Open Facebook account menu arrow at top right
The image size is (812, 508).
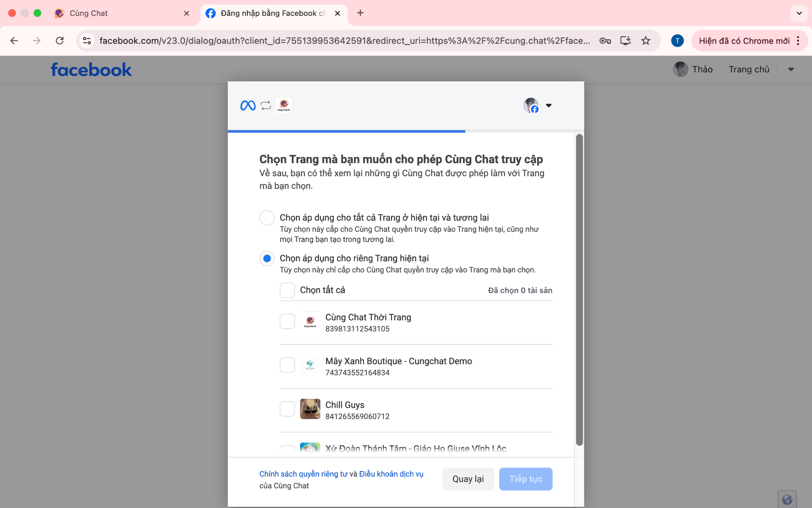791,69
